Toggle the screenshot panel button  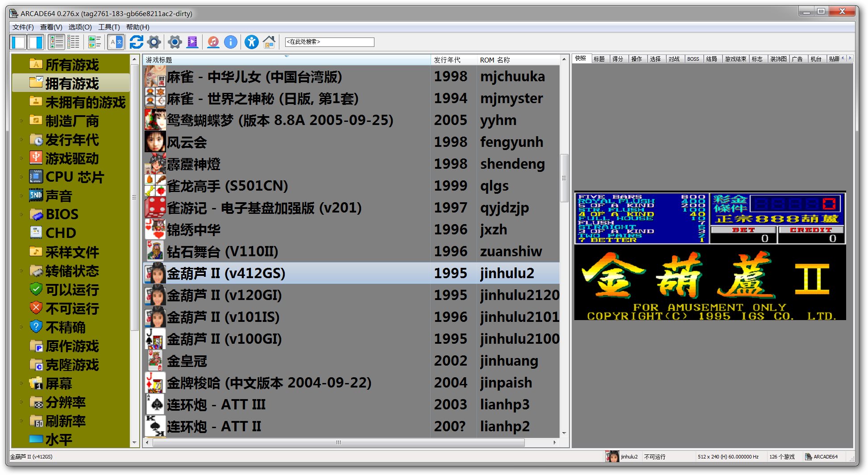(36, 42)
